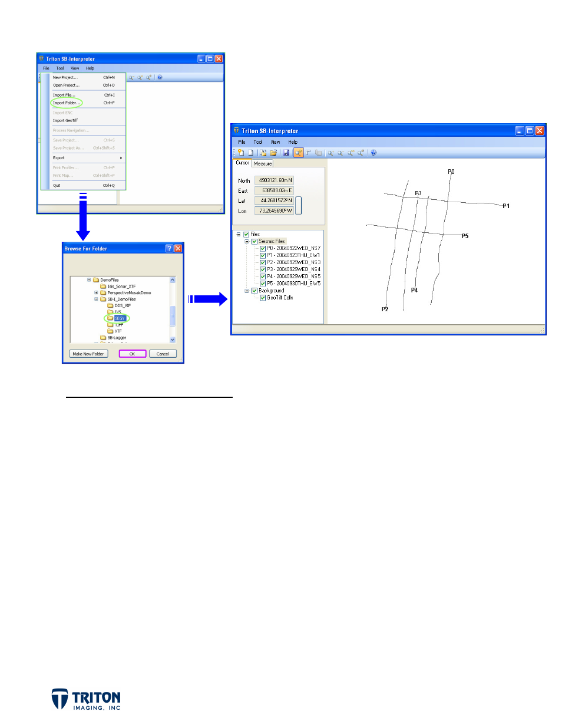The width and height of the screenshot is (562, 728).
Task: Click Make New Folder button
Action: [88, 354]
